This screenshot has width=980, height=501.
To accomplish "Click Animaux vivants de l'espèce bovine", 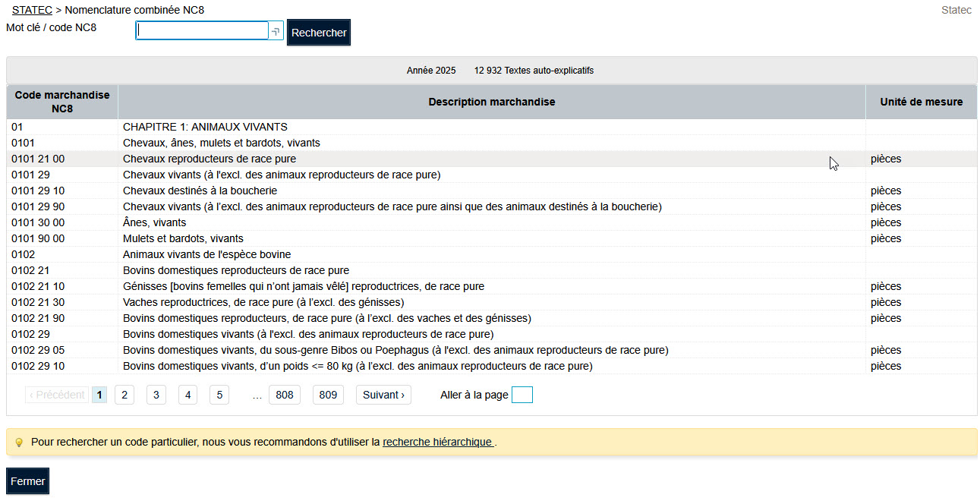I will point(206,254).
